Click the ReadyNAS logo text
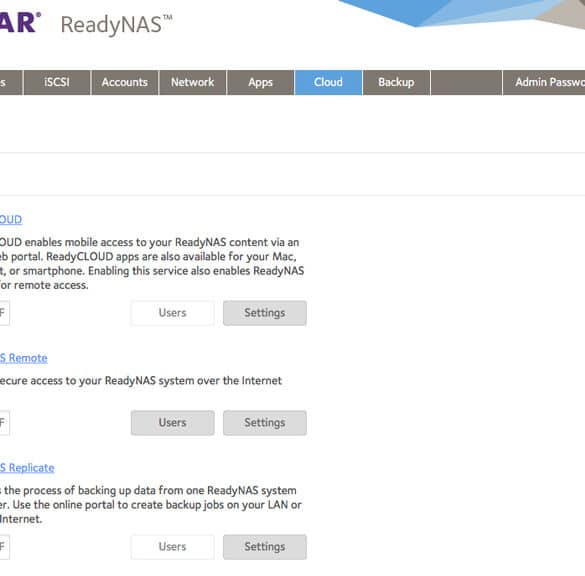This screenshot has width=585, height=576. tap(116, 25)
